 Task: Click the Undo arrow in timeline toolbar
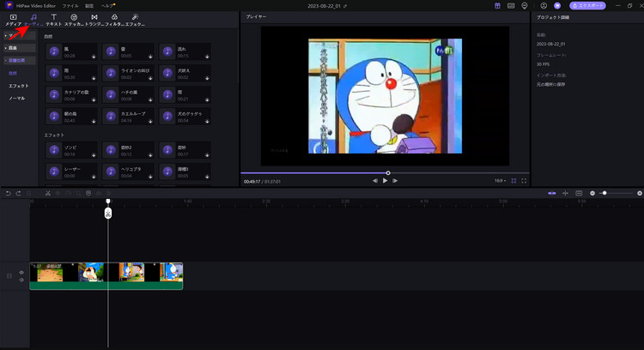click(8, 193)
